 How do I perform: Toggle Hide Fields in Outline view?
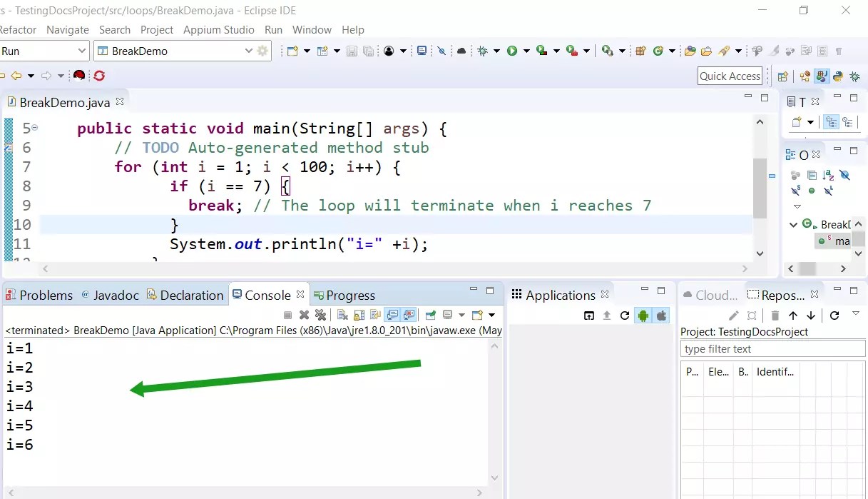click(844, 175)
